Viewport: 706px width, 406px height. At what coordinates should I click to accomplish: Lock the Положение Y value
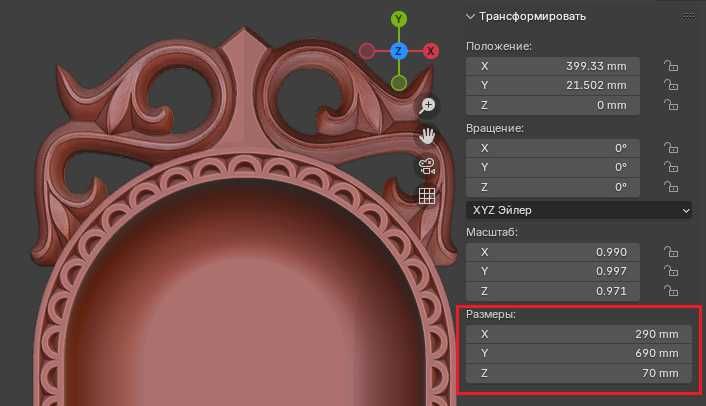coord(671,85)
